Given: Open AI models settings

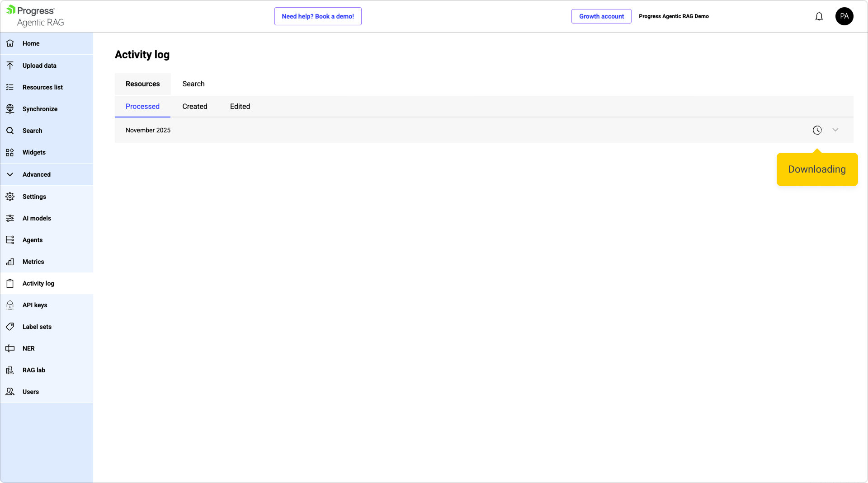Looking at the screenshot, I should pyautogui.click(x=37, y=218).
